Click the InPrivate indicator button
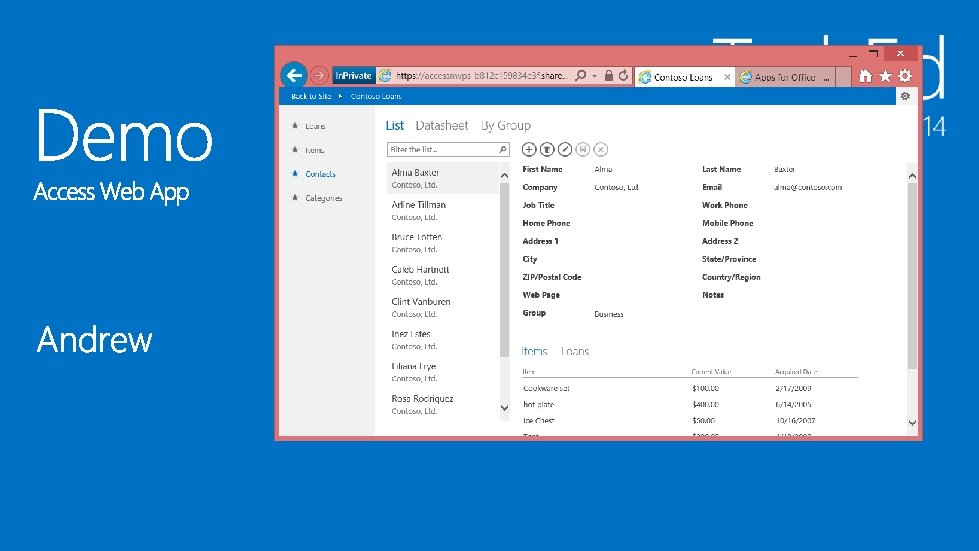This screenshot has height=551, width=979. point(353,76)
